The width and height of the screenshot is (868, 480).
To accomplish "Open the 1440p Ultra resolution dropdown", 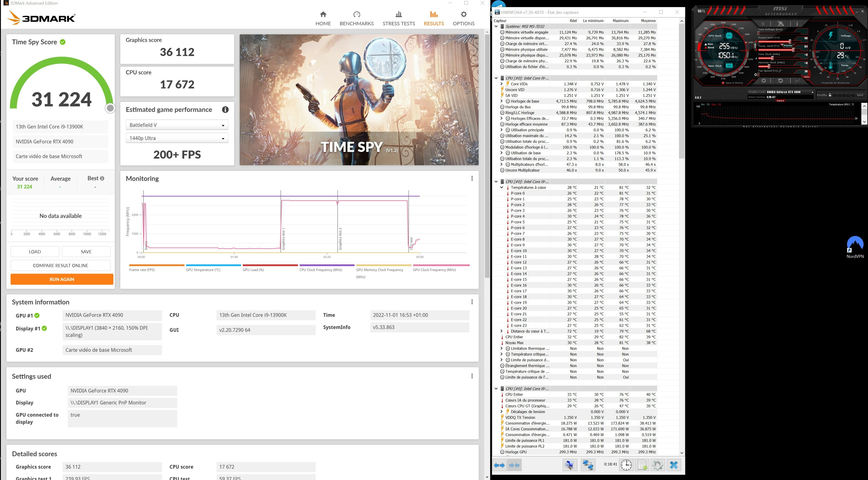I will pos(177,138).
